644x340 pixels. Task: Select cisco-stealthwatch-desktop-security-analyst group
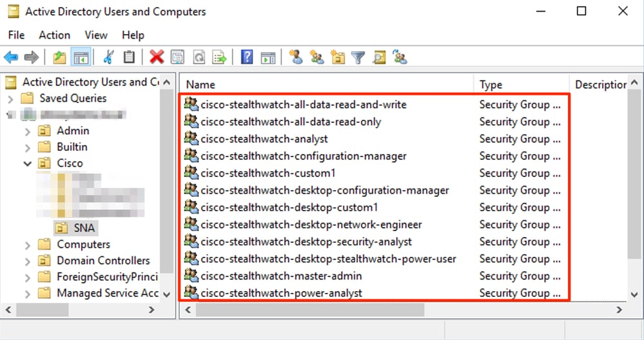click(x=306, y=242)
